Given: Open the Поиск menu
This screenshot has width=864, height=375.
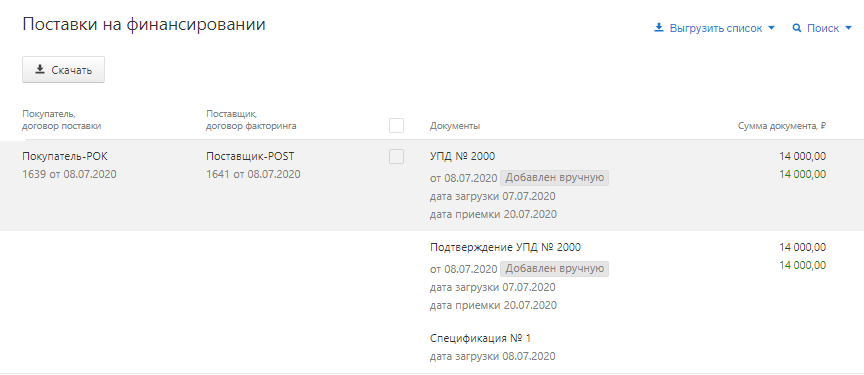Looking at the screenshot, I should (x=822, y=28).
